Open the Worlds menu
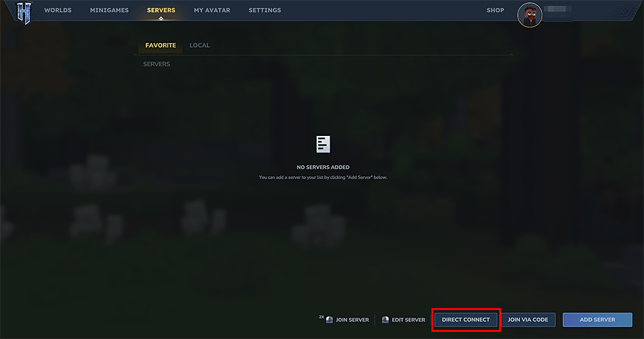Screen dimensions: 644x339 [58, 10]
